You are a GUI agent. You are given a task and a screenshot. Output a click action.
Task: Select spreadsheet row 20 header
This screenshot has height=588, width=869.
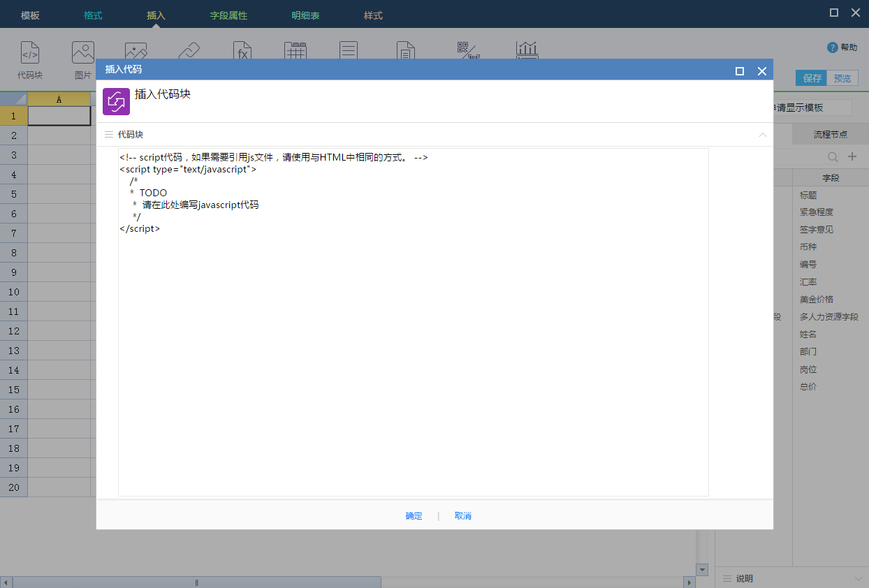click(x=14, y=487)
